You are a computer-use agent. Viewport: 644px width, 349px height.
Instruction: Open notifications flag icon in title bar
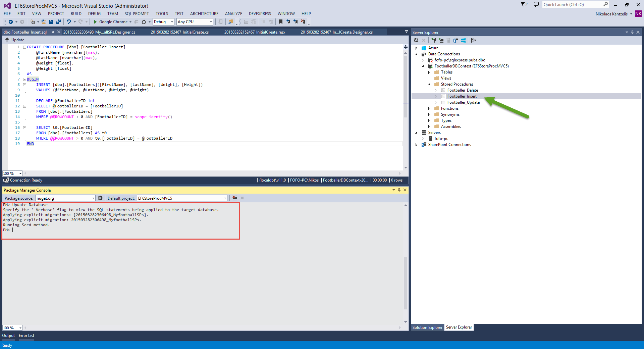point(524,4)
